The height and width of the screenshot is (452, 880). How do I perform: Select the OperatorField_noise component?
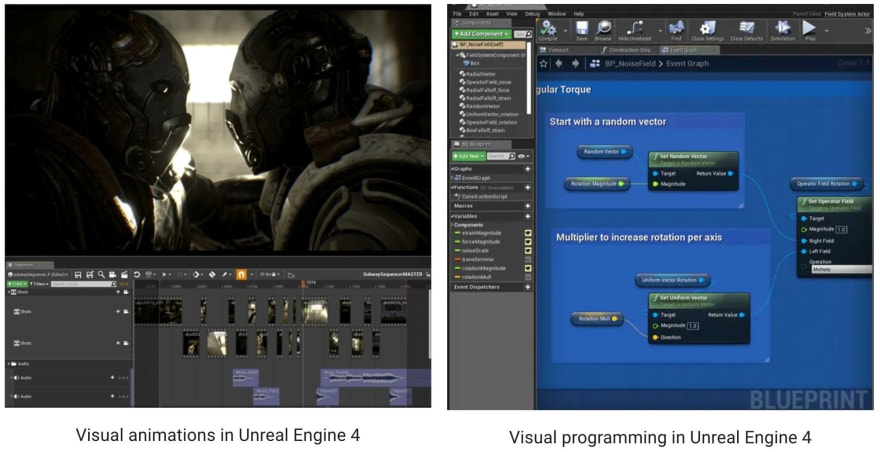pos(485,82)
